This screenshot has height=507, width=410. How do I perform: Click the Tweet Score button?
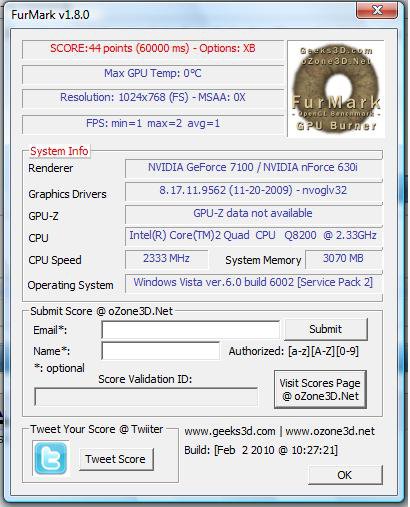[x=116, y=459]
